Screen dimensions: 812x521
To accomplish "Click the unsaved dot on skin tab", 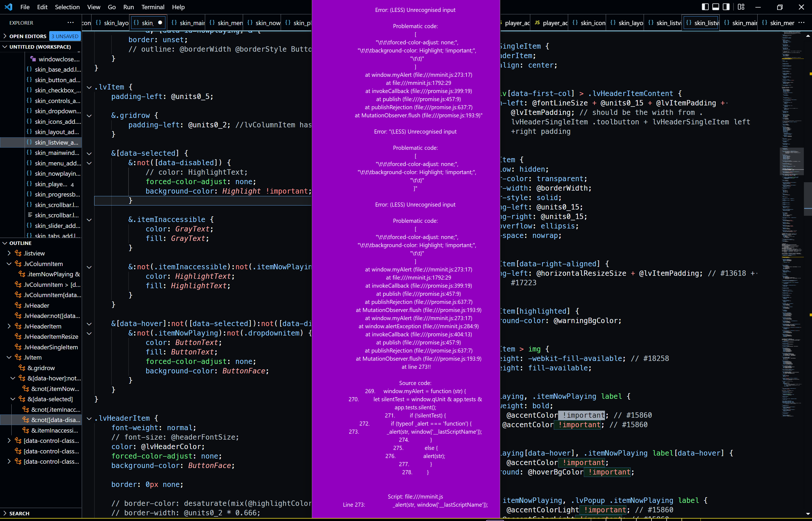I will pyautogui.click(x=160, y=23).
